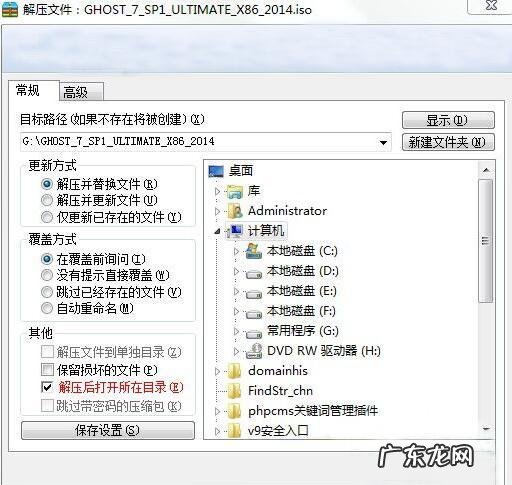Click the folder tree scrollbar thumb
The width and height of the screenshot is (512, 485).
[485, 241]
